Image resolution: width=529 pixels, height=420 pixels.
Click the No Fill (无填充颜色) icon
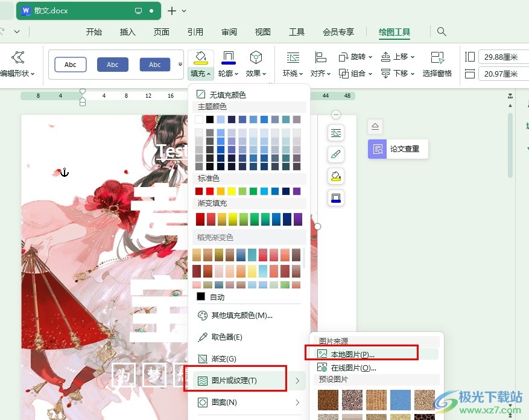click(201, 94)
